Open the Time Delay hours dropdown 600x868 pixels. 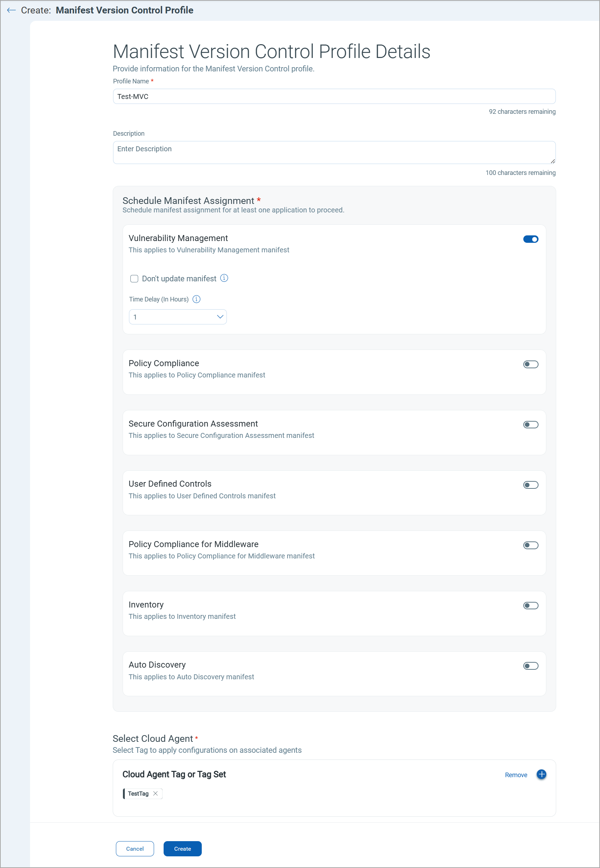click(178, 317)
